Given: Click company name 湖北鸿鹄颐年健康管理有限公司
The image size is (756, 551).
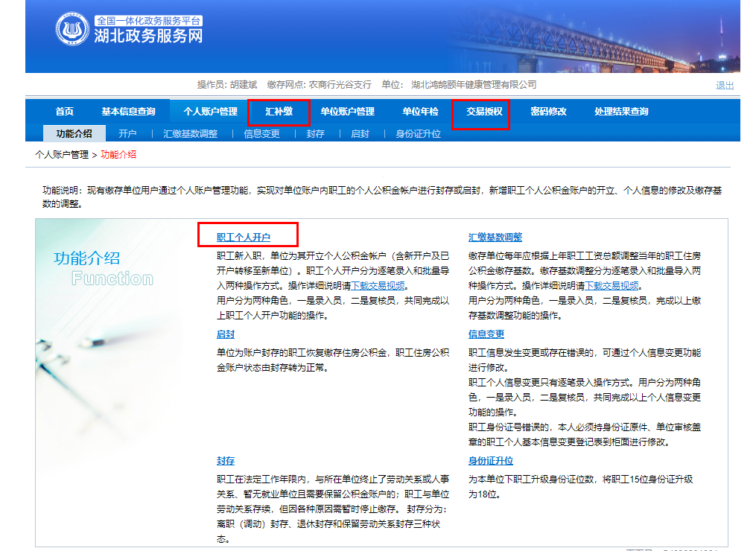Looking at the screenshot, I should [x=474, y=85].
